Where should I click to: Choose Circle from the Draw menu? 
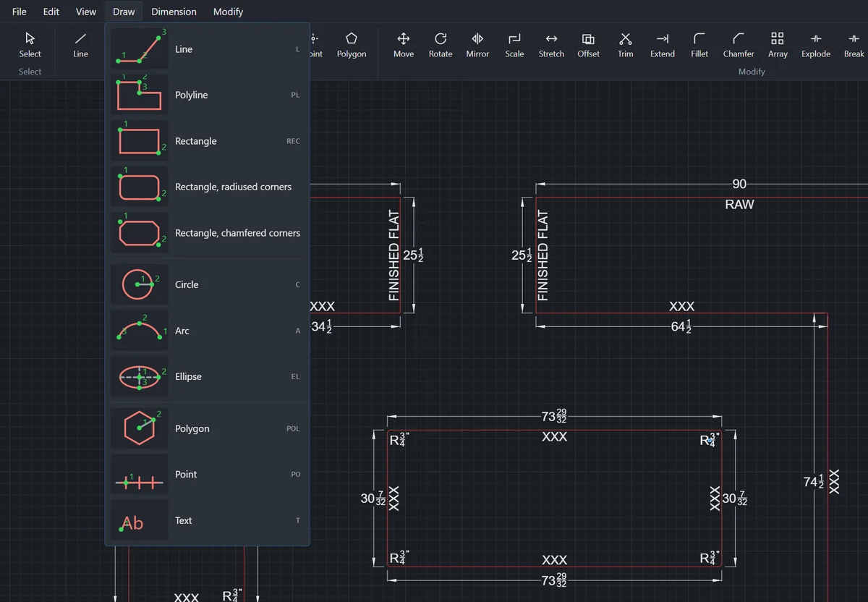click(208, 284)
